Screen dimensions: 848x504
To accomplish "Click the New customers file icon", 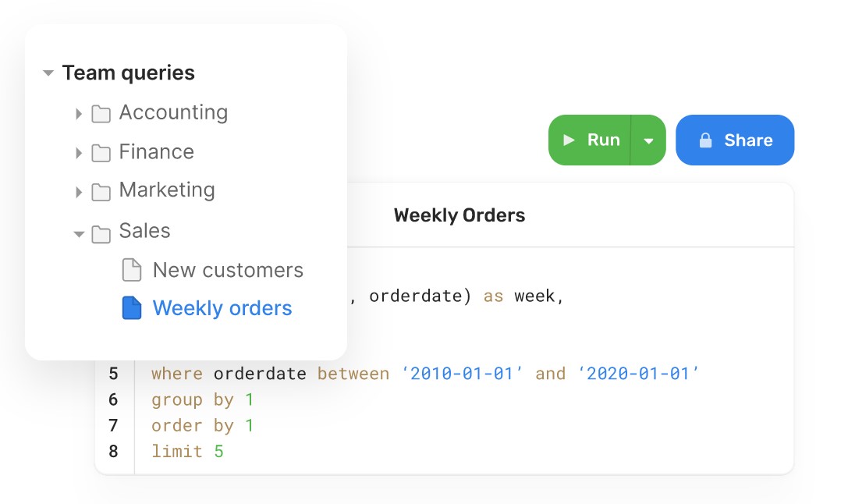I will tap(132, 271).
